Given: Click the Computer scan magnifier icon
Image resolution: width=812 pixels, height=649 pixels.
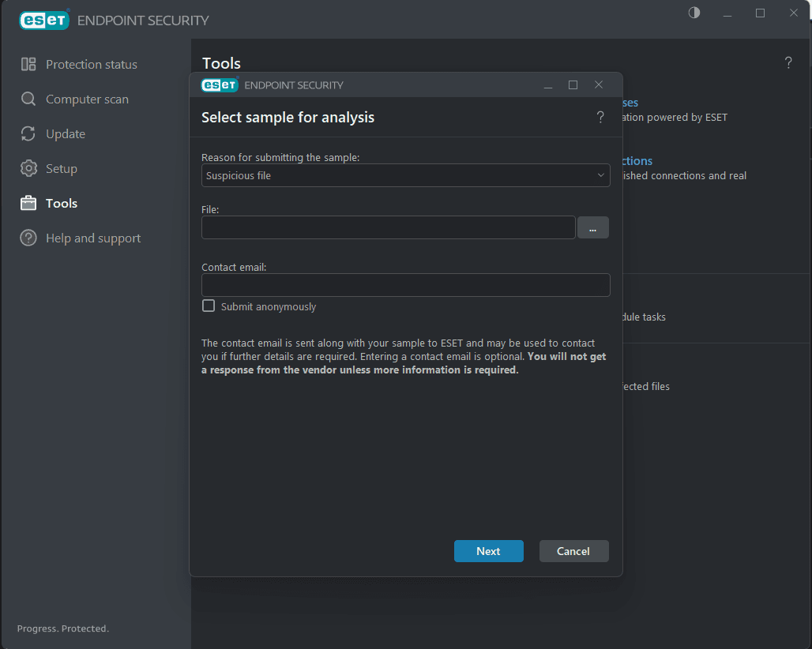Looking at the screenshot, I should pos(28,99).
